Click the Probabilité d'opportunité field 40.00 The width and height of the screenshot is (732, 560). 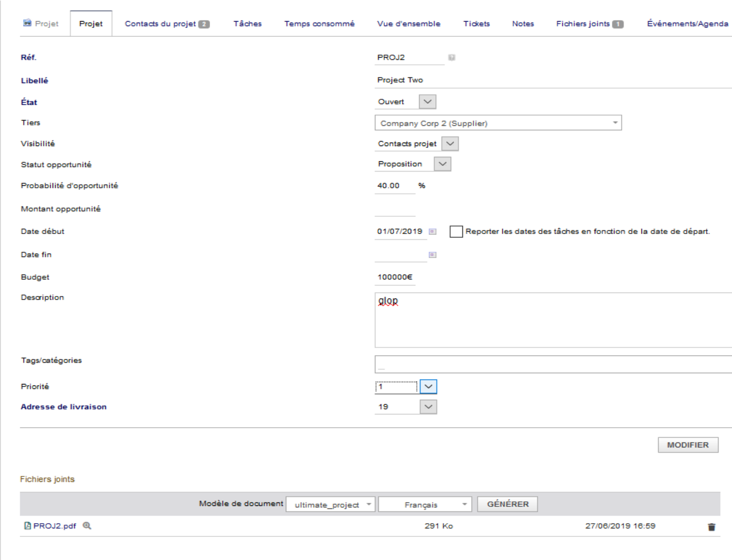pyautogui.click(x=395, y=186)
